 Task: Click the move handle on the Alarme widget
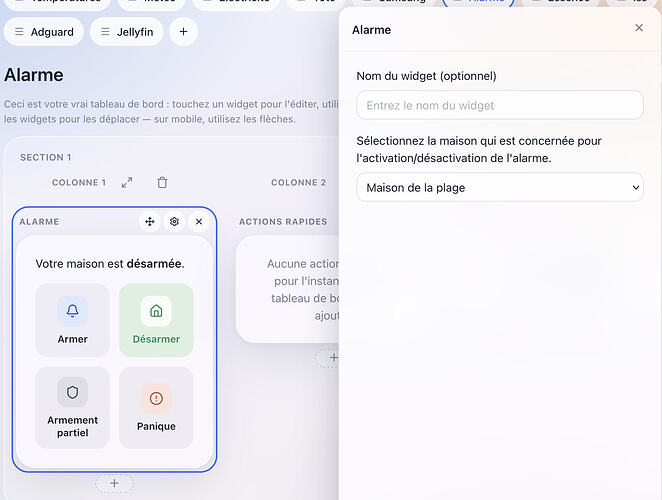pyautogui.click(x=149, y=221)
